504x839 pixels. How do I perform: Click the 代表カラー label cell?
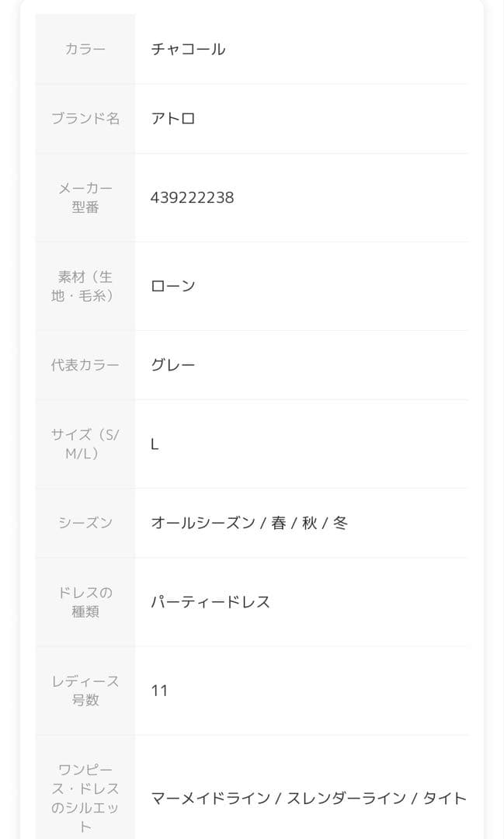[x=85, y=365]
